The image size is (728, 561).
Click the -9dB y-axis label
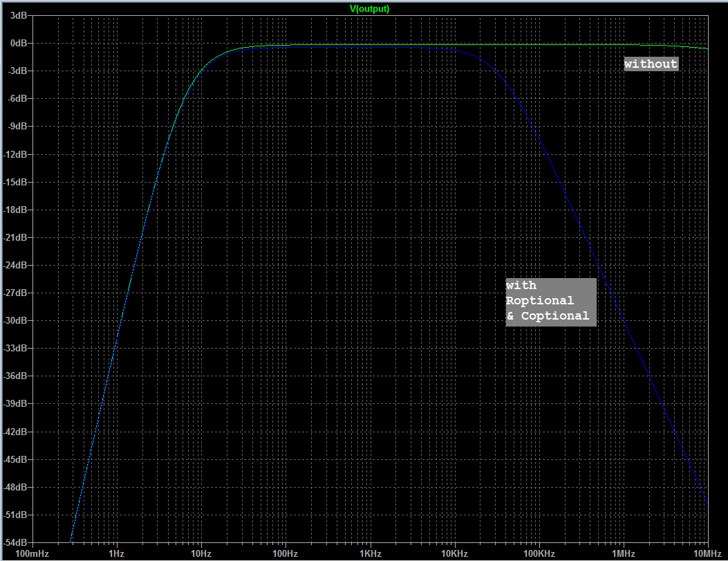click(x=17, y=127)
